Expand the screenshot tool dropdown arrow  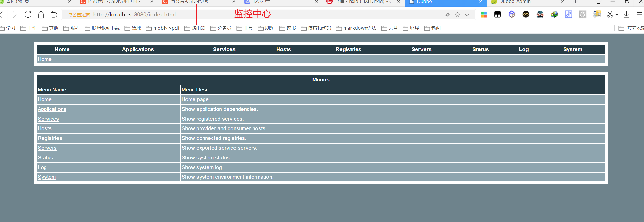[617, 15]
